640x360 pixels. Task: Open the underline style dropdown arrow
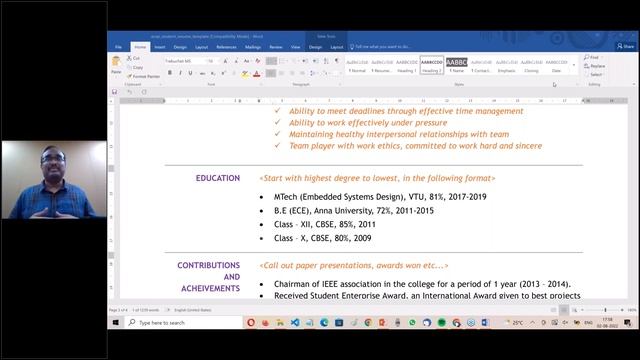click(x=195, y=73)
